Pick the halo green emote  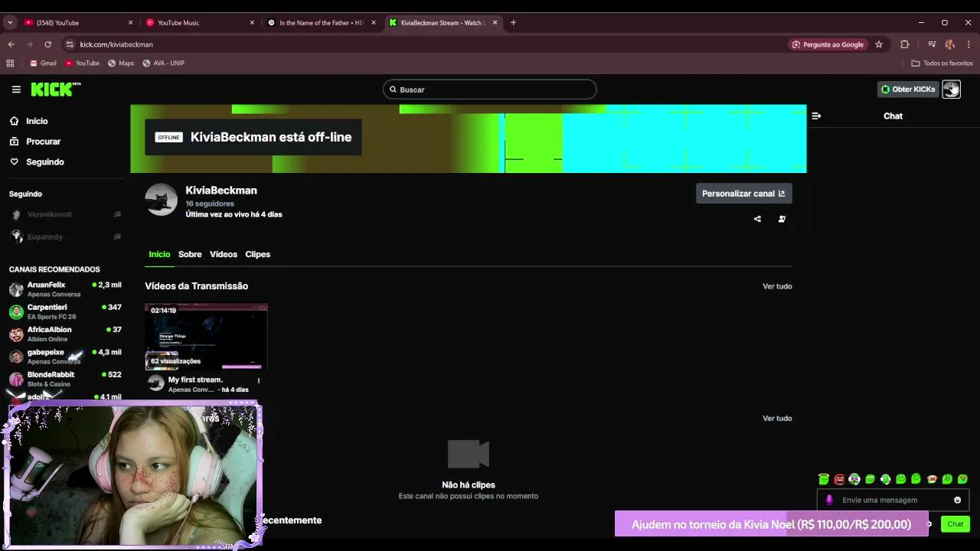(x=824, y=479)
